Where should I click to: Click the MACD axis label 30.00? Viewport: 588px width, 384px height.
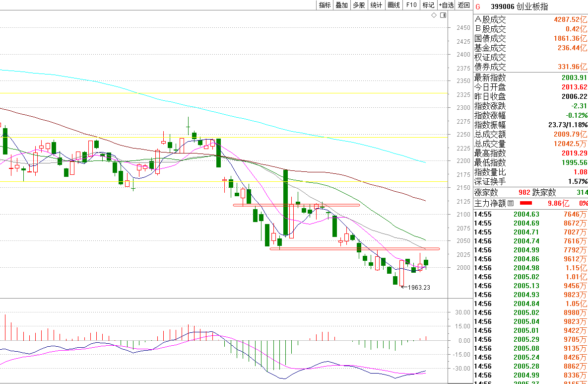(463, 312)
